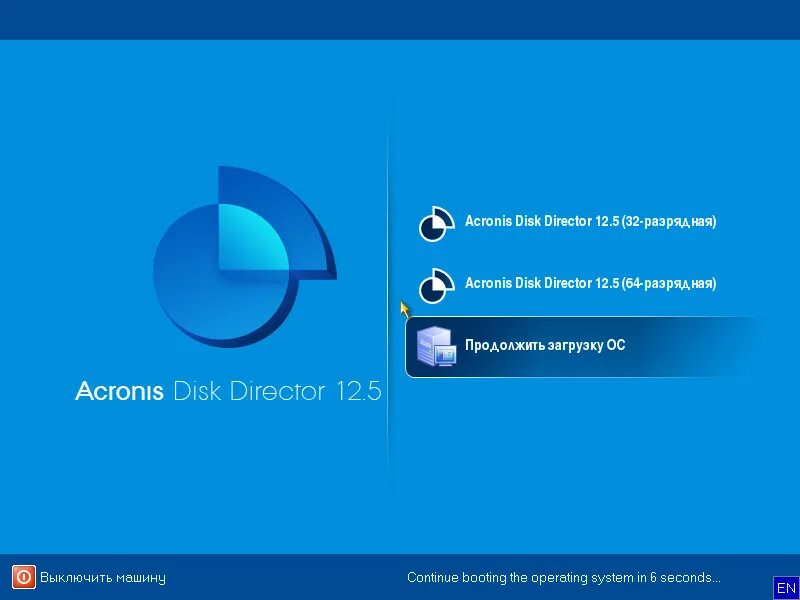
Task: Click the Выключить машину label
Action: (x=103, y=578)
